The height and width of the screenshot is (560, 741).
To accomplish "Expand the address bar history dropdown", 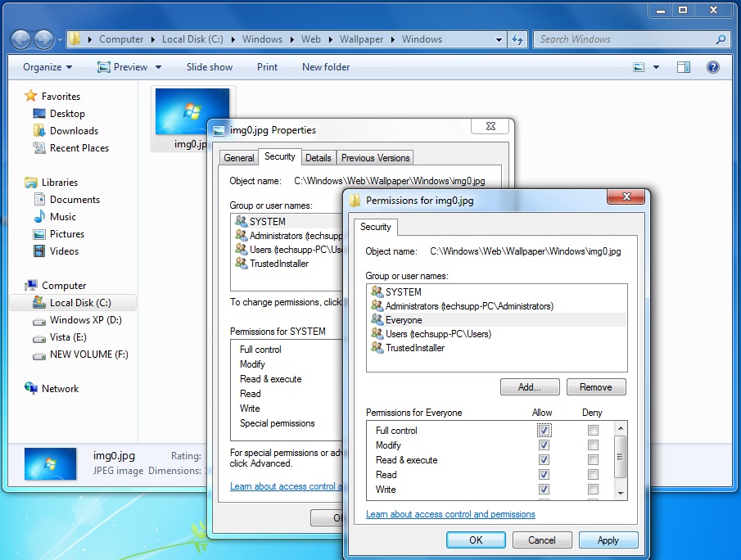I will pos(499,39).
